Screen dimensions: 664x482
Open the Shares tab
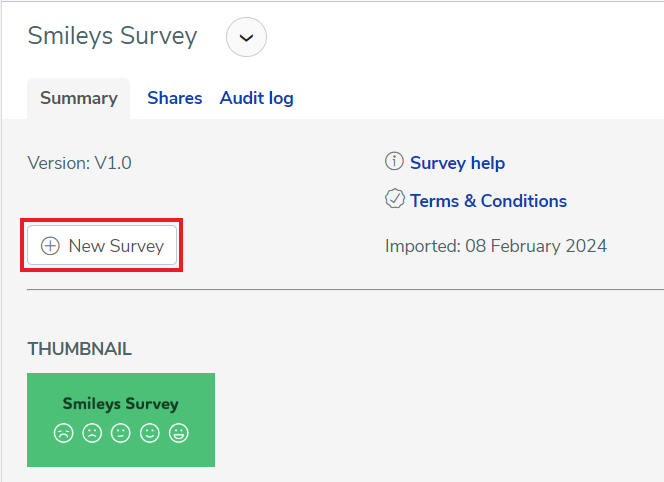(x=174, y=98)
